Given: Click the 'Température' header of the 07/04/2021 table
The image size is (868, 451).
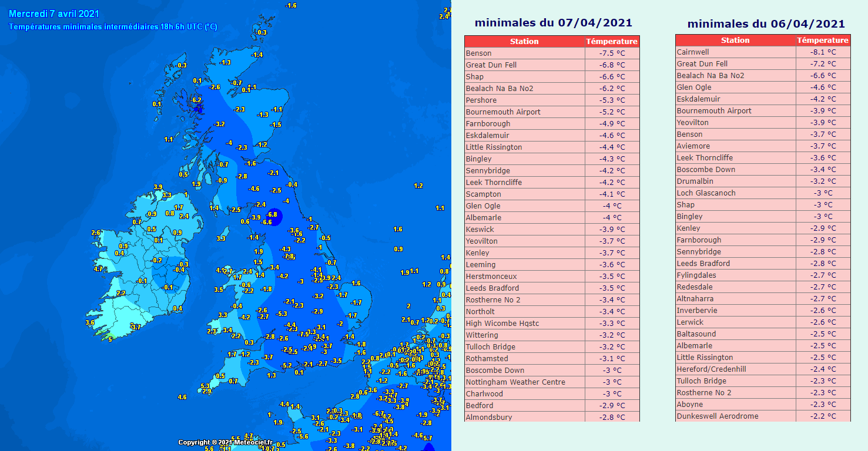Looking at the screenshot, I should point(612,41).
